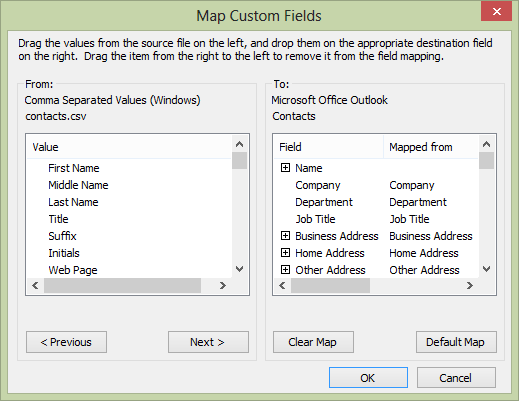Click the Field column header

(328, 147)
